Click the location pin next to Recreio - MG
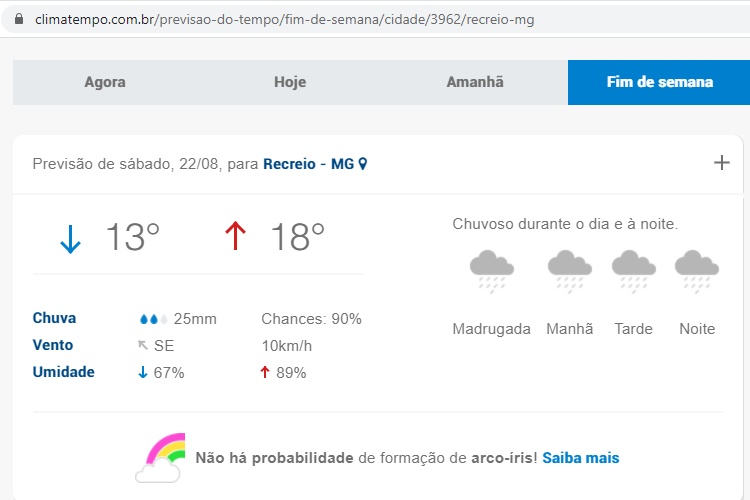This screenshot has width=750, height=500. tap(363, 164)
